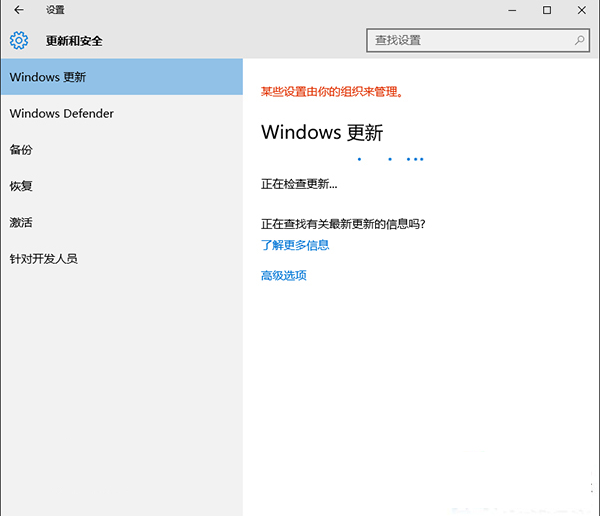
Task: Open Windows Defender settings page
Action: (62, 114)
